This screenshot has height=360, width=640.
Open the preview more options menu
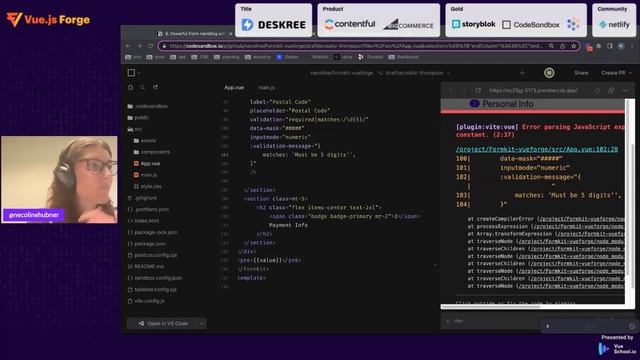click(x=625, y=90)
